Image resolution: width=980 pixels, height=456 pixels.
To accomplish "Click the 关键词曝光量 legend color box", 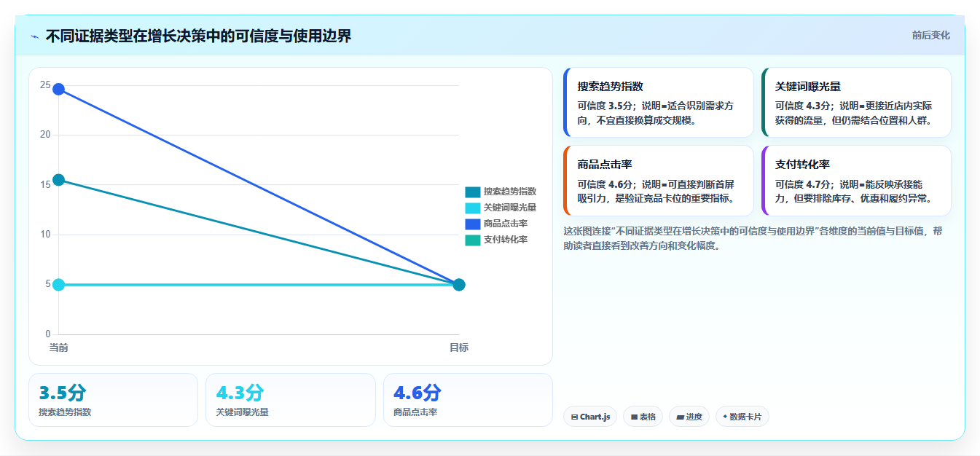I will tap(473, 208).
